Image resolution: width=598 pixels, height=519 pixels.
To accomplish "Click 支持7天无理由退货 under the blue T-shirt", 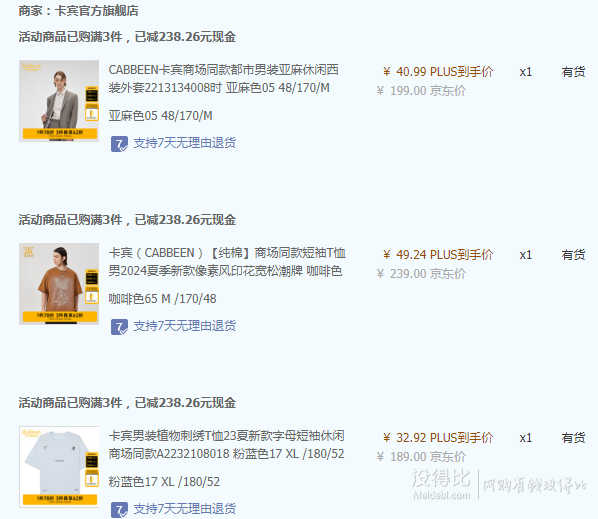I will click(185, 509).
